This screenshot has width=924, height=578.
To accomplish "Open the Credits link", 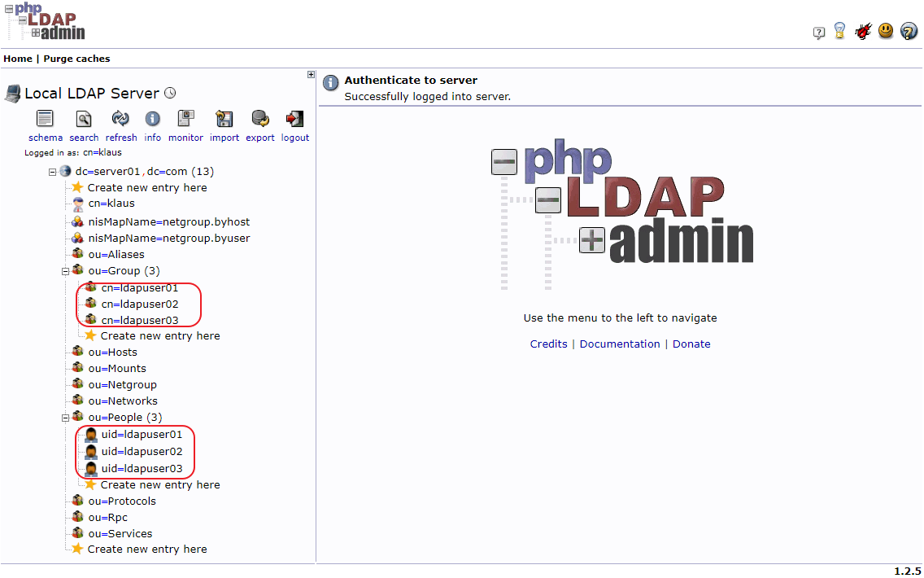I will pyautogui.click(x=548, y=344).
